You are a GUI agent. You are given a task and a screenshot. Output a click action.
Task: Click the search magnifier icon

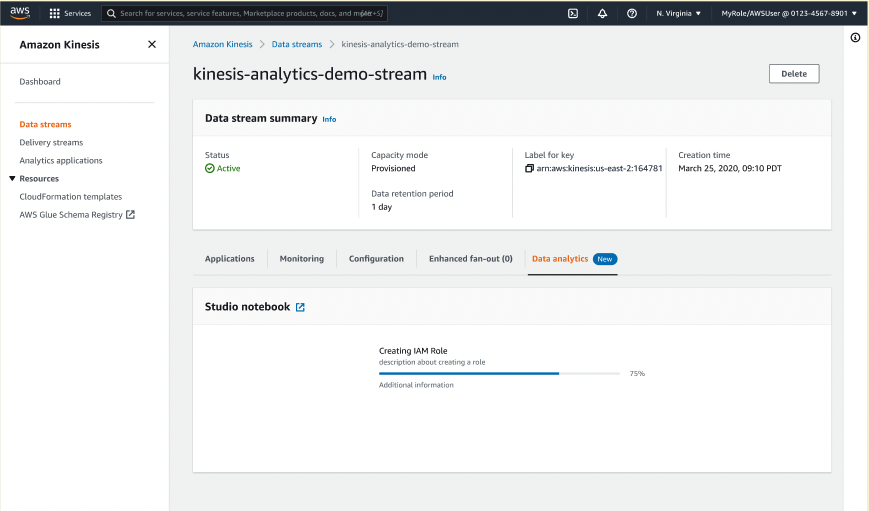(111, 13)
